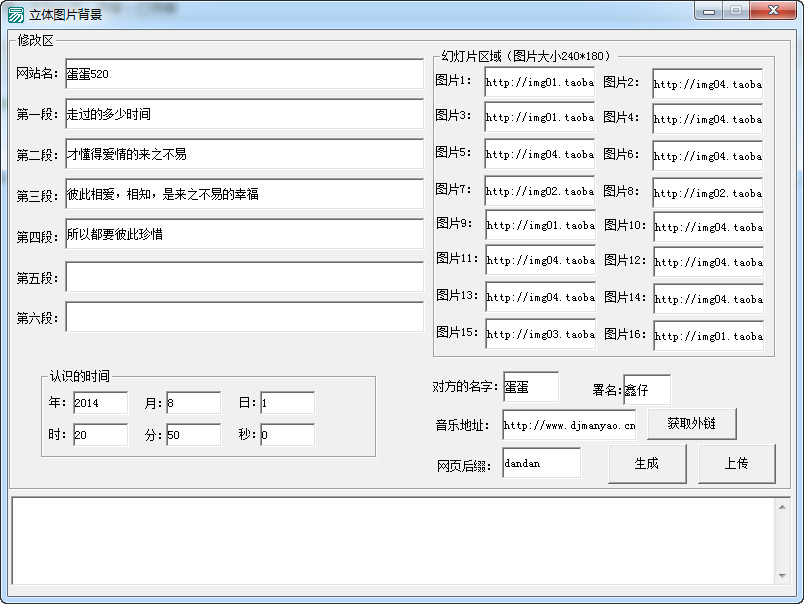Click the 日 field showing 1

(x=288, y=403)
